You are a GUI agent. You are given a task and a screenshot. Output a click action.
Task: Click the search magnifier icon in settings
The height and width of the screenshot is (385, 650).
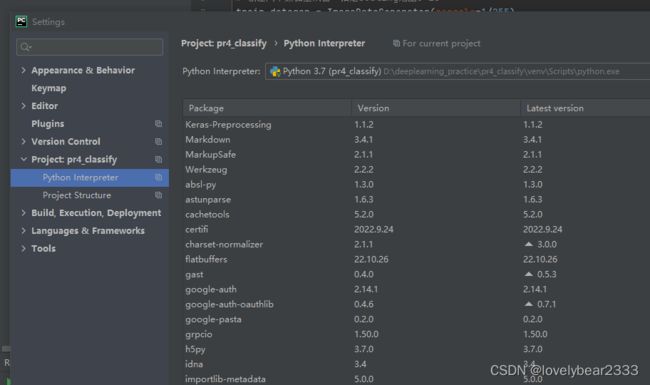(26, 47)
